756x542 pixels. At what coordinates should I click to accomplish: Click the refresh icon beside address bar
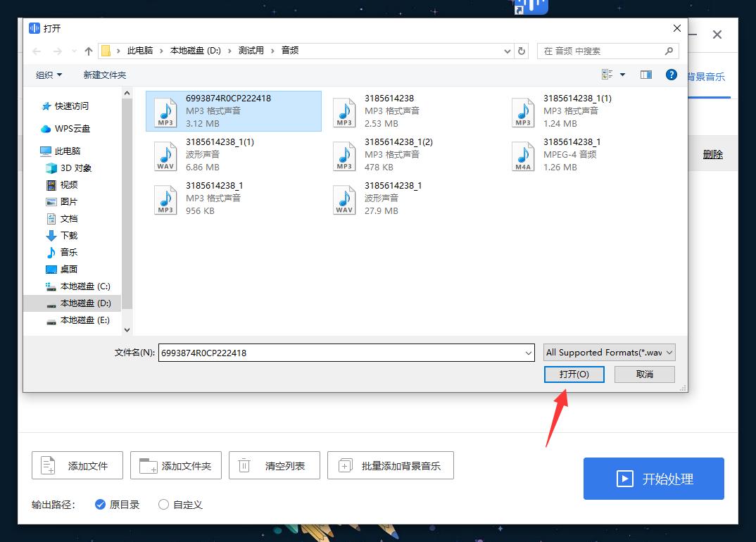coord(522,51)
